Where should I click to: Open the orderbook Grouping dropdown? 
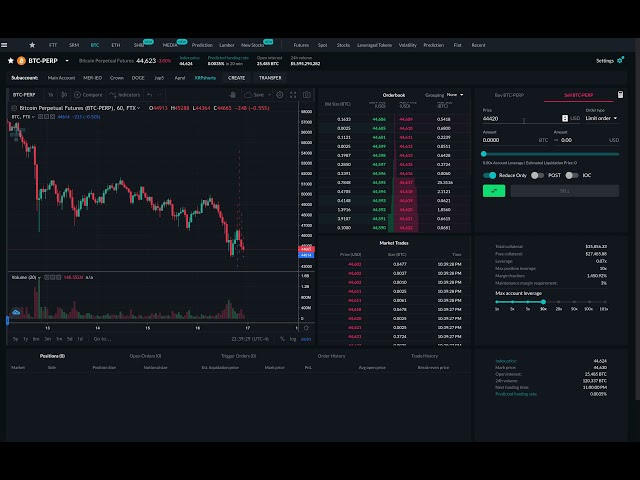[x=455, y=95]
